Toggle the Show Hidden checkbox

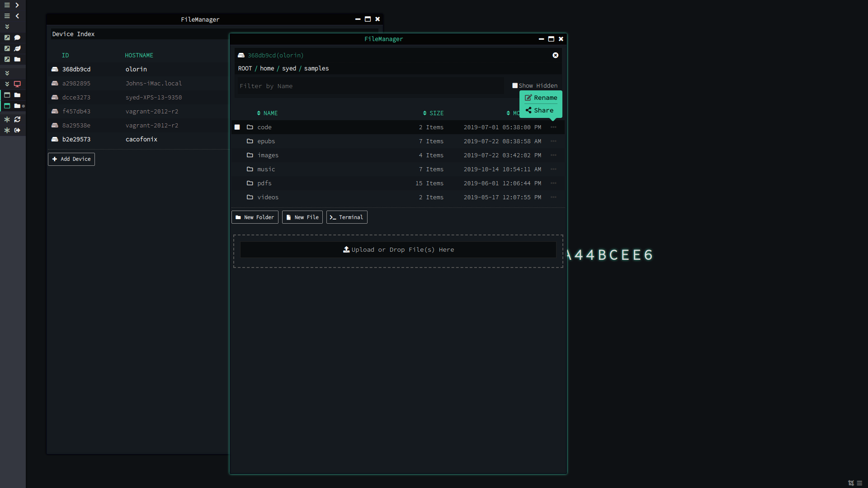coord(515,85)
